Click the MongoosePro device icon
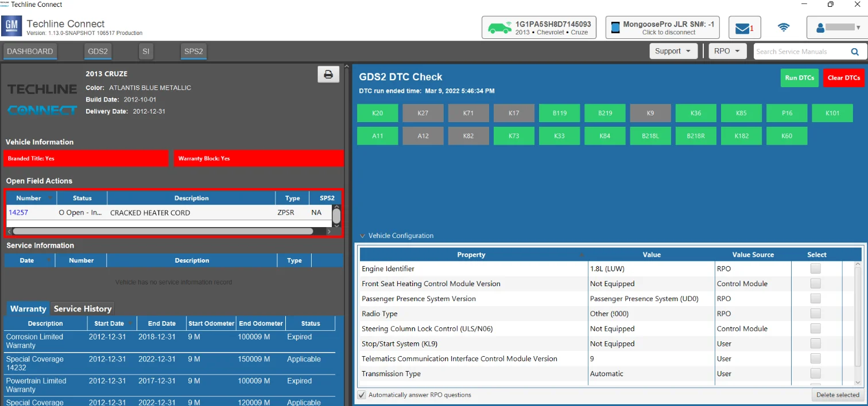This screenshot has height=406, width=868. tap(615, 28)
